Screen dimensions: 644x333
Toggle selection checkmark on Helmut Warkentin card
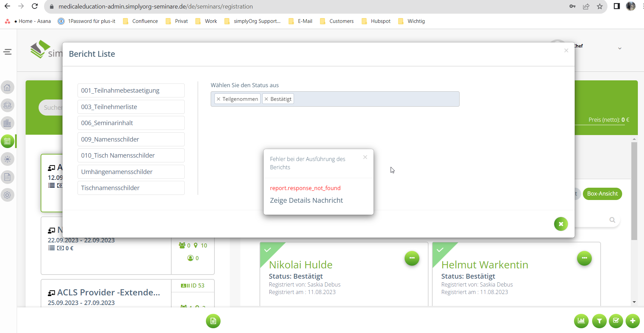440,250
